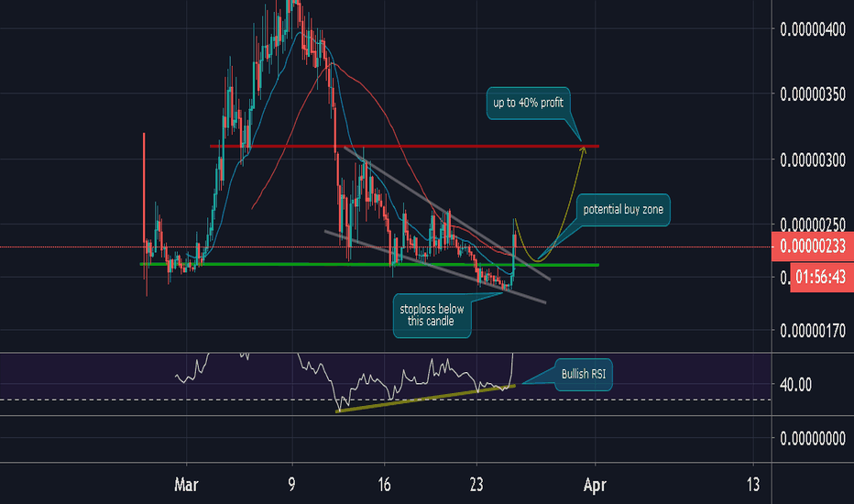Viewport: 854px width, 504px height.
Task: Click the 'Mar' date label
Action: click(x=186, y=485)
